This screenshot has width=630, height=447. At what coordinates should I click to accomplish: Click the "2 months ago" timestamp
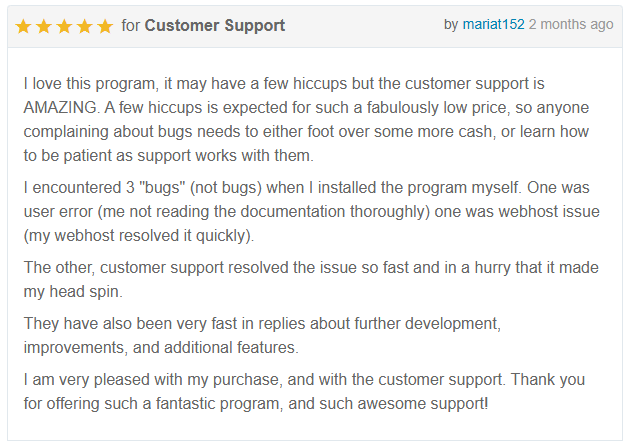(571, 24)
